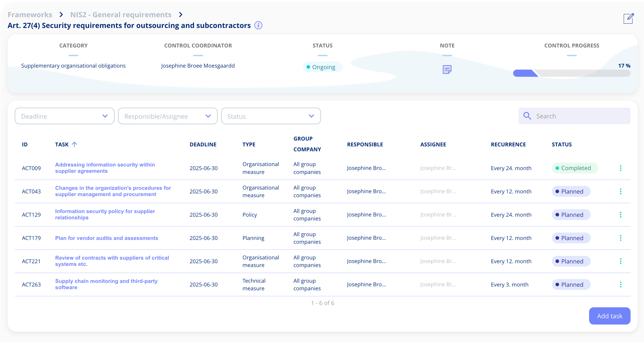Image resolution: width=644 pixels, height=342 pixels.
Task: Open task Changes in organization's procedures for supplier management
Action: [x=113, y=191]
